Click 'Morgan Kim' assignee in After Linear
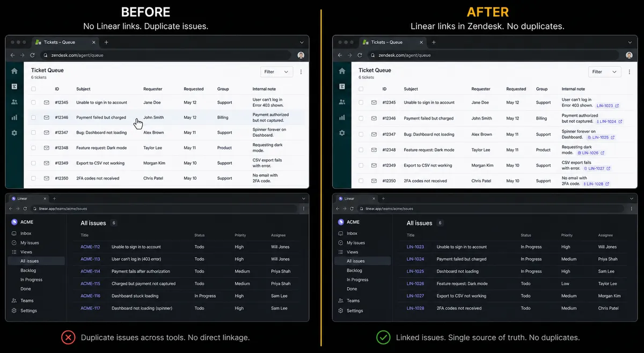 [610, 296]
